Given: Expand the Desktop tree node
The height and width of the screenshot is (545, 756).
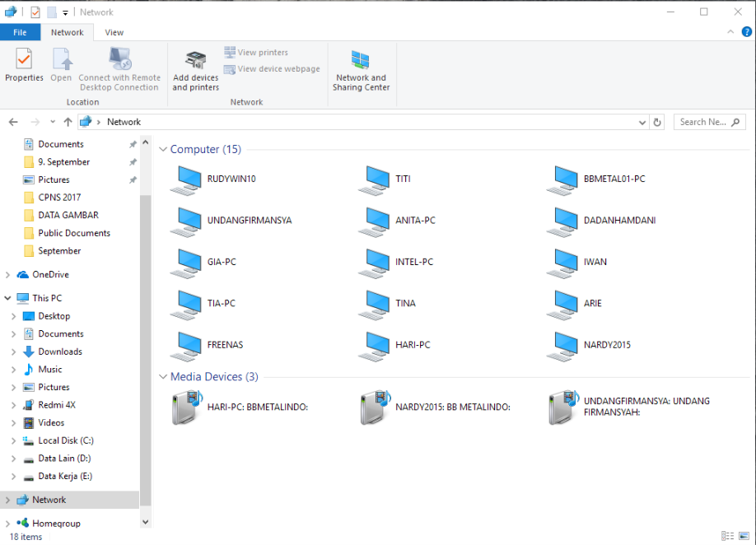Looking at the screenshot, I should tap(13, 316).
